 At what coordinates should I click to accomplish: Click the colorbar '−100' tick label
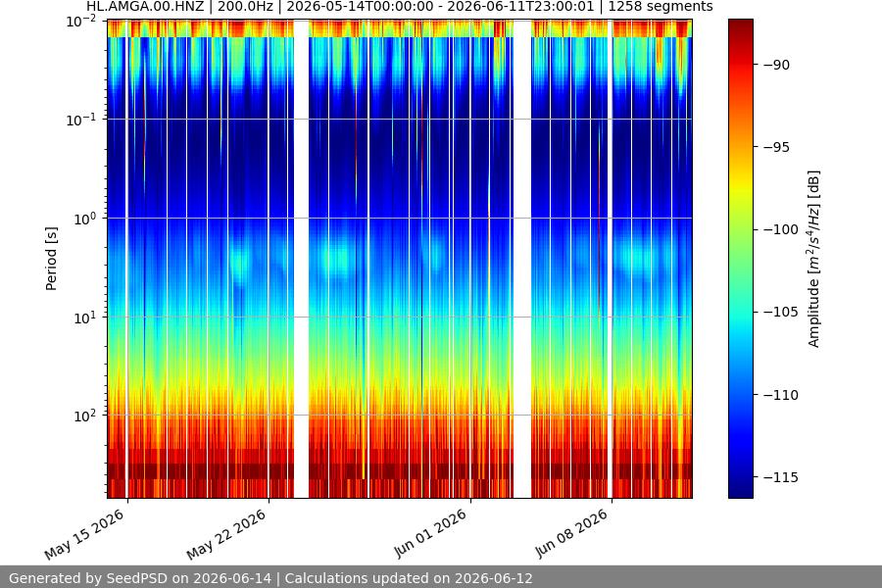point(780,229)
